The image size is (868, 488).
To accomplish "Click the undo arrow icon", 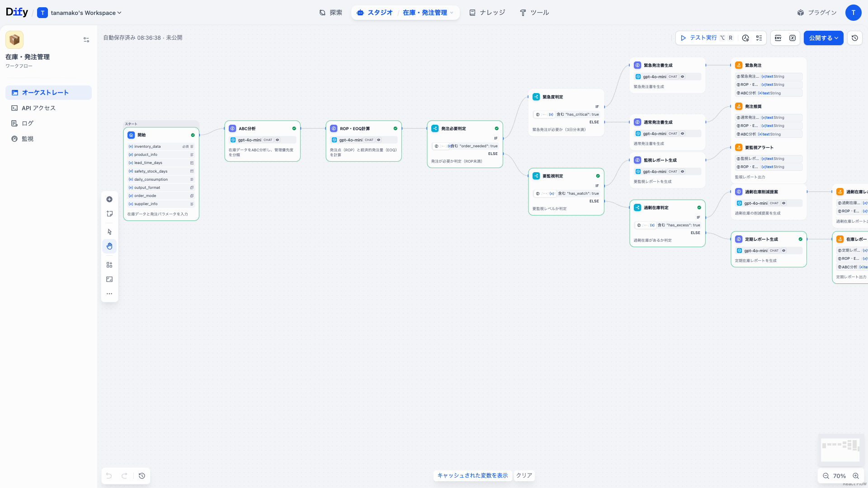I will pos(108,476).
